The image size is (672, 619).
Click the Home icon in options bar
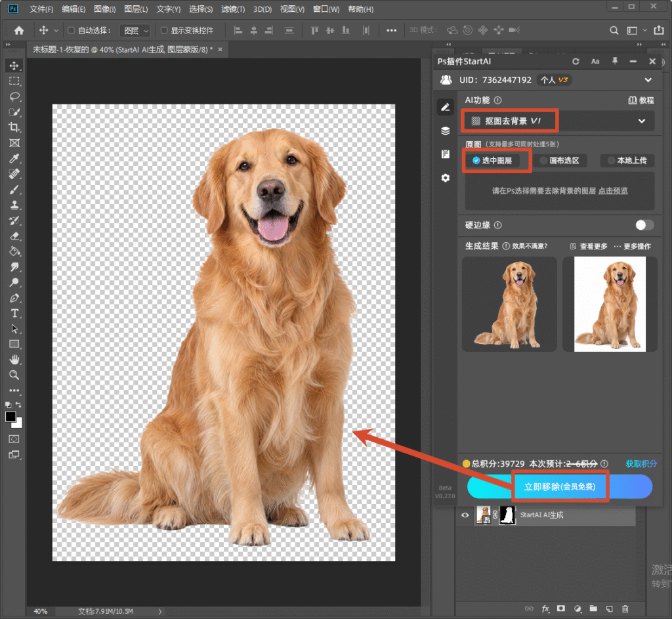(x=19, y=30)
